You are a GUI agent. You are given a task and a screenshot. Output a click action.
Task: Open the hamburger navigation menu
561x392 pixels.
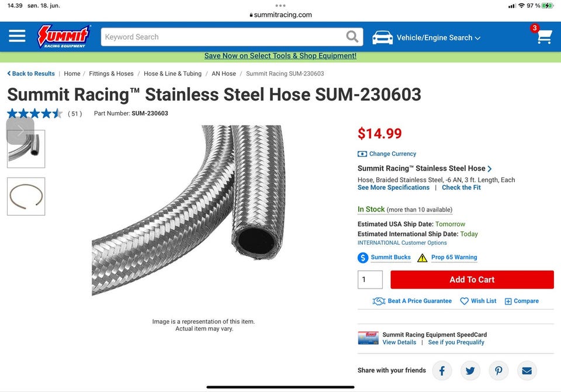click(17, 36)
